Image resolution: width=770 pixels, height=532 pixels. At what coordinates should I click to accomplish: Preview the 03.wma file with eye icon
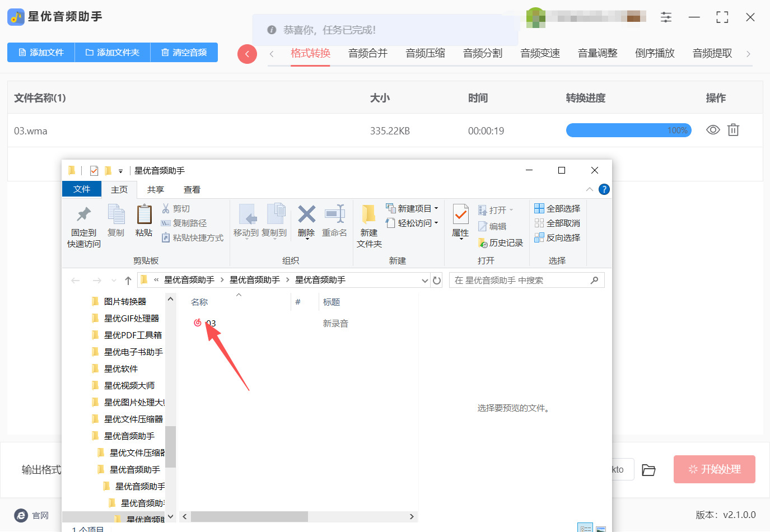[713, 130]
